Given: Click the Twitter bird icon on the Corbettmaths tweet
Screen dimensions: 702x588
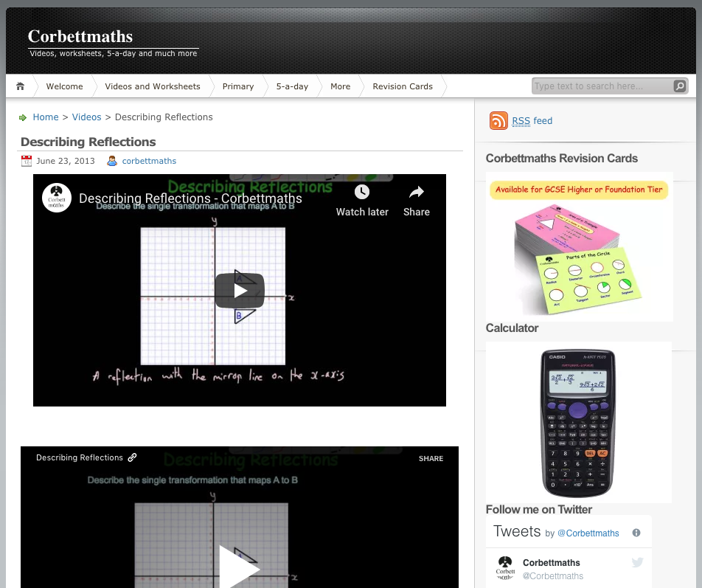Looking at the screenshot, I should coord(637,562).
